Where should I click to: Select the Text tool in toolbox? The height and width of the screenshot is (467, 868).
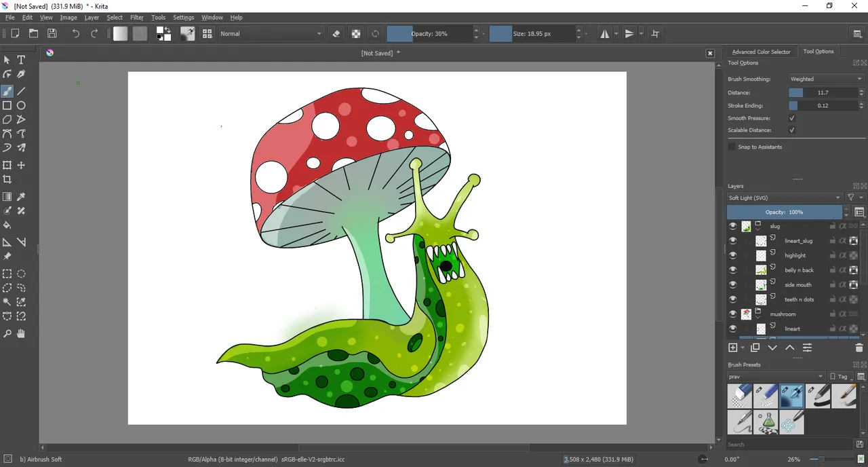21,60
